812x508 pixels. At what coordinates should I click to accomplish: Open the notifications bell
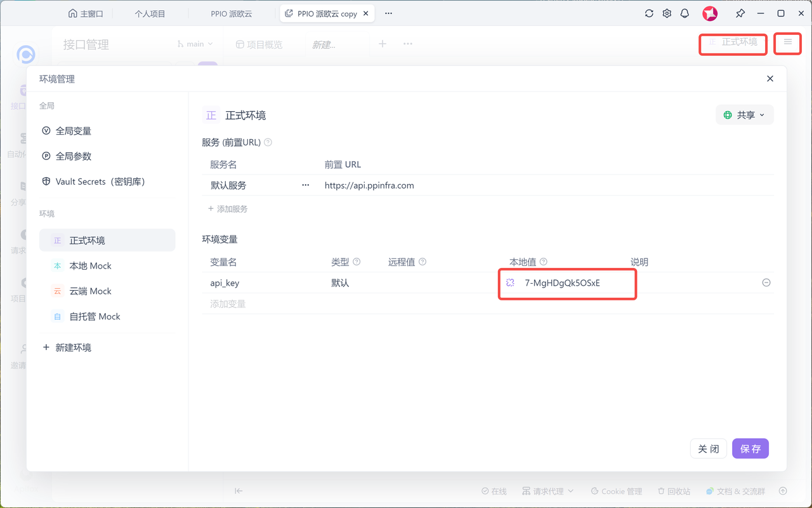point(684,13)
